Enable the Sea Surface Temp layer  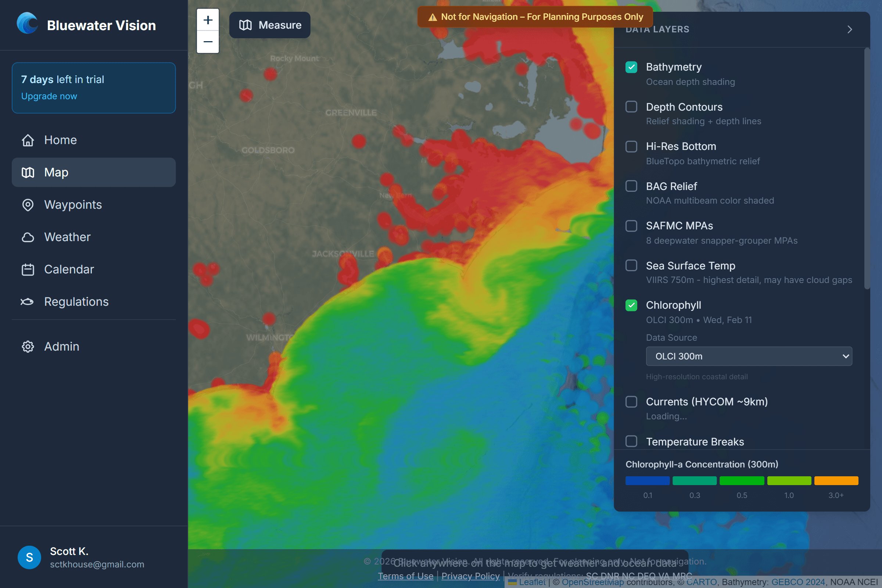click(x=631, y=265)
